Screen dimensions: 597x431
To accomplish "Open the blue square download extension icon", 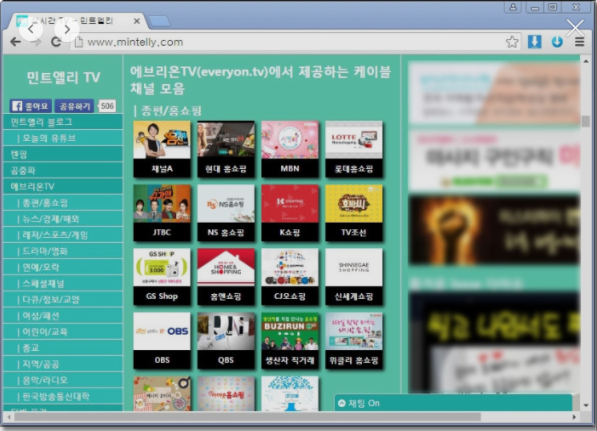I will 535,42.
